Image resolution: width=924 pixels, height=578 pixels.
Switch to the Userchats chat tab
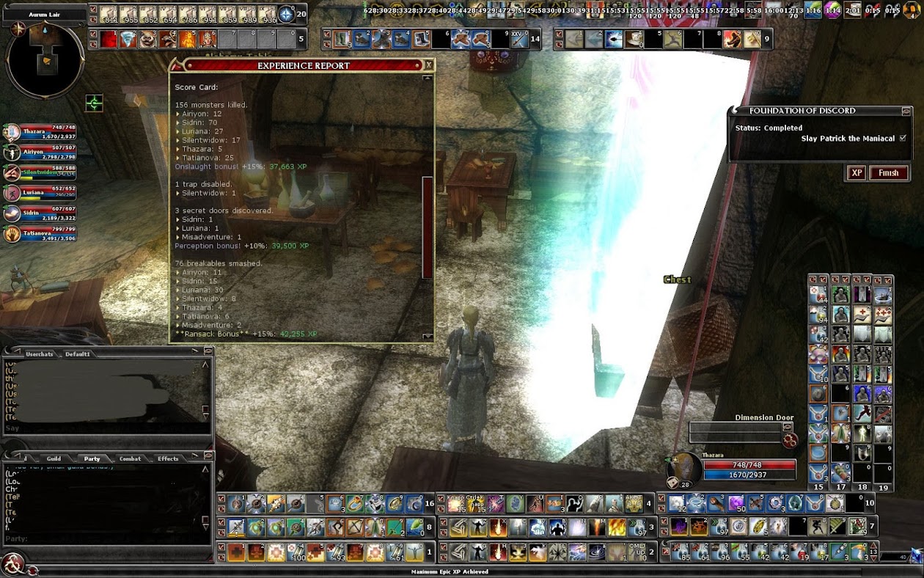[39, 354]
